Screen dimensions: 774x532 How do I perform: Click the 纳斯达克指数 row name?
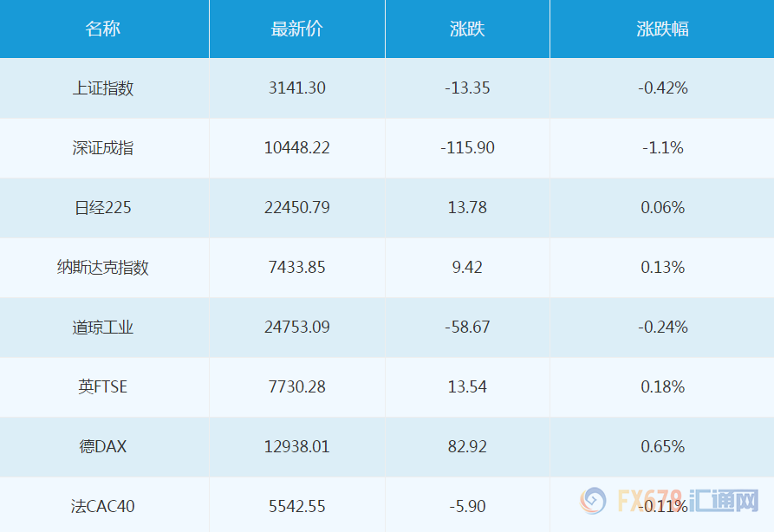[103, 267]
